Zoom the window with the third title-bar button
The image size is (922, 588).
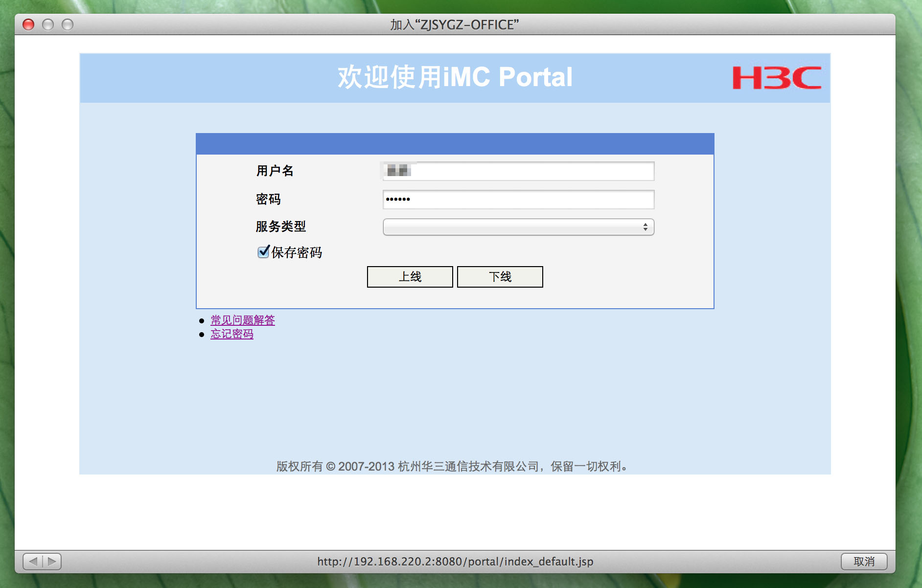click(68, 24)
